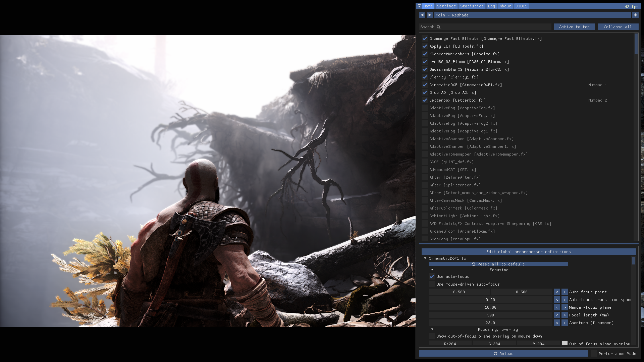
Task: Click Numpad 2 hotkey for Letterbox
Action: coord(597,100)
